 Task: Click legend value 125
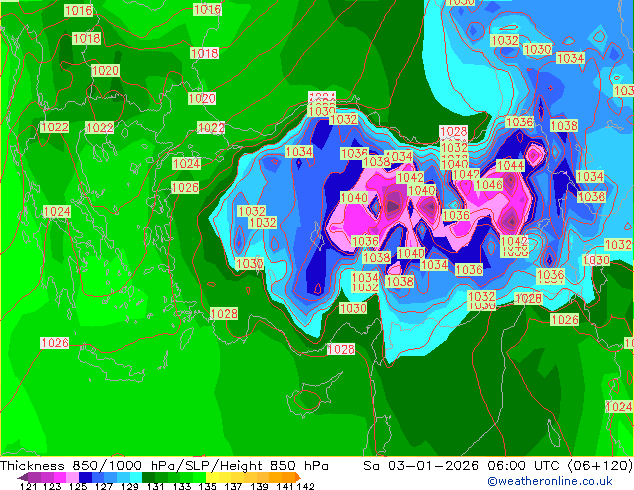(78, 486)
